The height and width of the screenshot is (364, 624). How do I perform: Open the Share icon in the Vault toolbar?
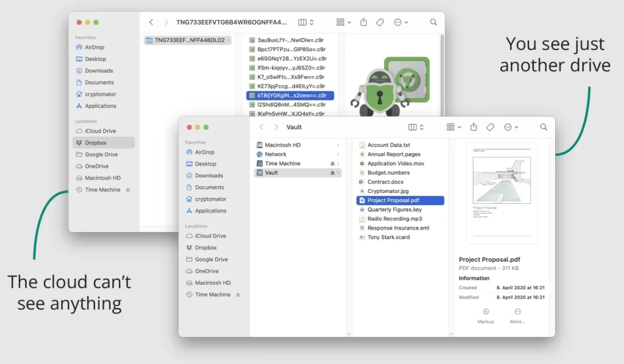click(473, 127)
